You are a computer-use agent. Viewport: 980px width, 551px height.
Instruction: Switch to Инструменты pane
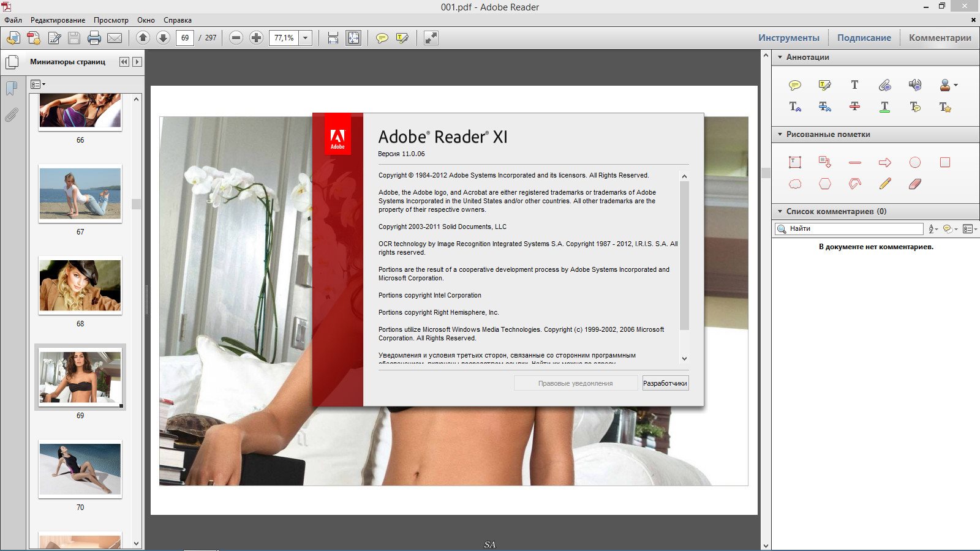point(788,38)
